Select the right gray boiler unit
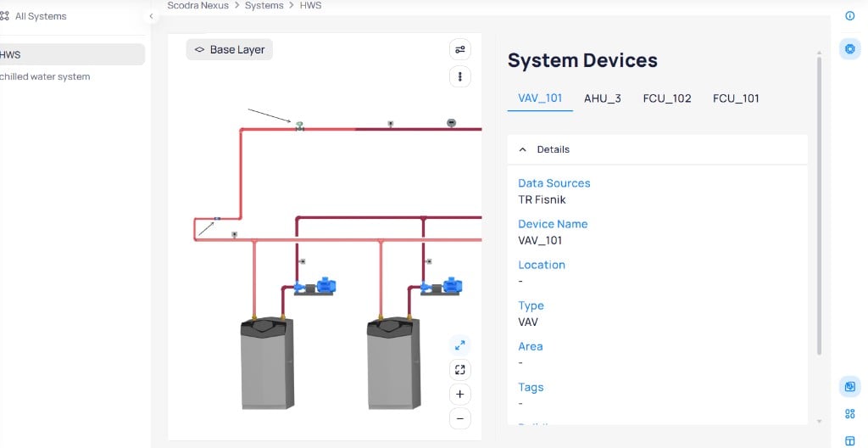 pos(393,363)
